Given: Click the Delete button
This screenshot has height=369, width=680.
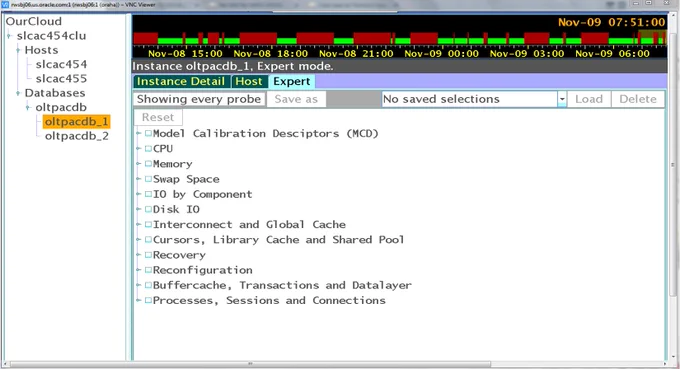Looking at the screenshot, I should tap(638, 99).
